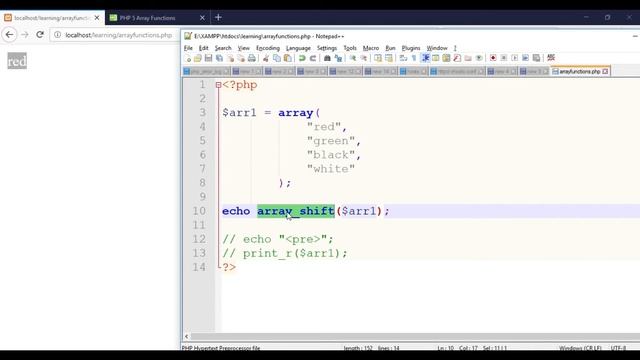Screen dimensions: 640x360
Task: Click the Open file folder icon
Action: point(198,58)
